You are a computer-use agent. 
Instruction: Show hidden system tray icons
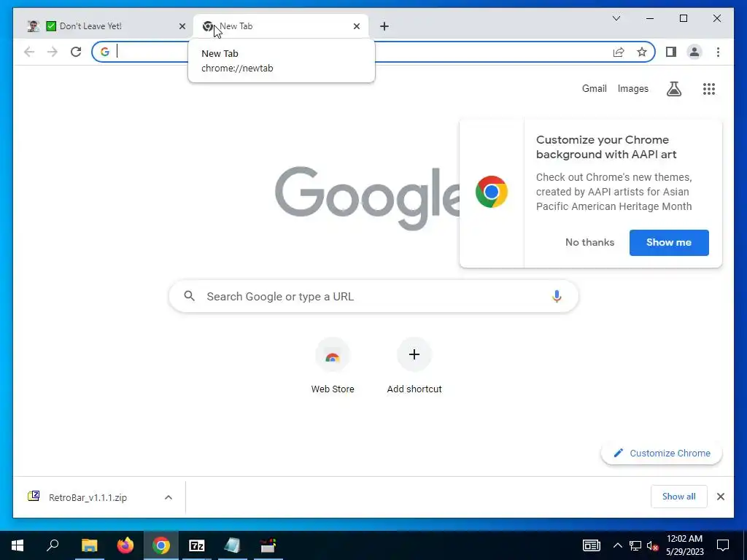[617, 545]
